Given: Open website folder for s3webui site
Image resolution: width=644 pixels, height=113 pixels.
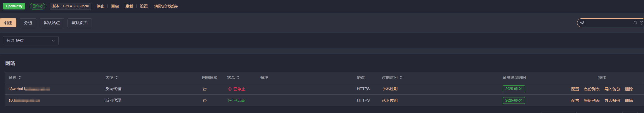Looking at the screenshot, I should [205, 89].
